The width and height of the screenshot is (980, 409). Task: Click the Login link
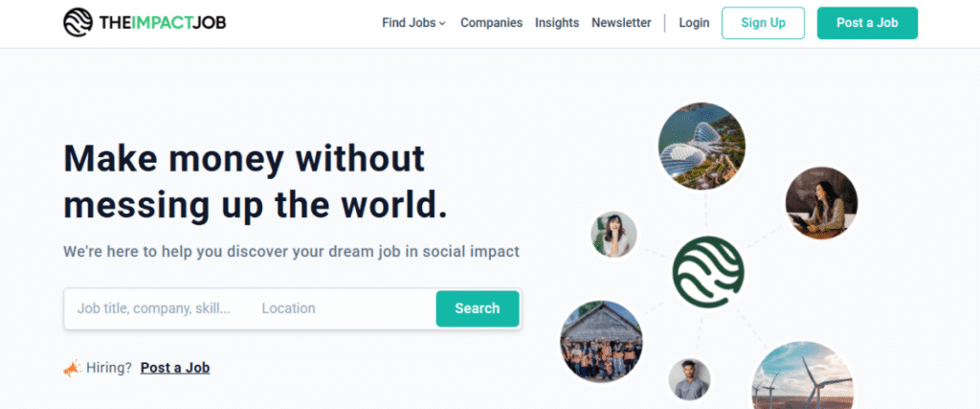pos(694,23)
